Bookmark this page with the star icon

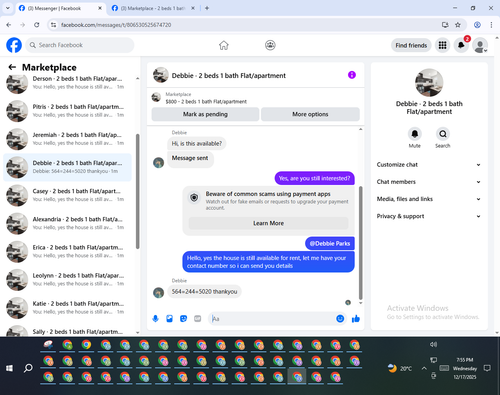coord(458,25)
